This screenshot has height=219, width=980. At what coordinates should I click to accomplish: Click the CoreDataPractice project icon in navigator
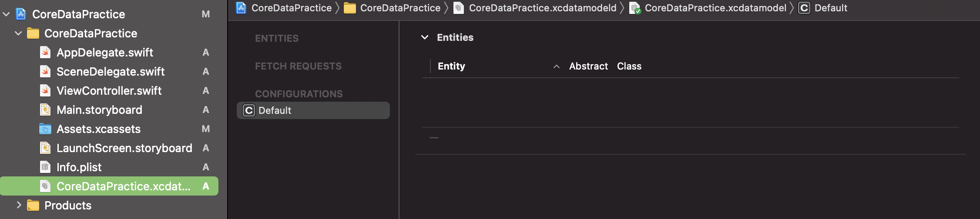pyautogui.click(x=21, y=14)
